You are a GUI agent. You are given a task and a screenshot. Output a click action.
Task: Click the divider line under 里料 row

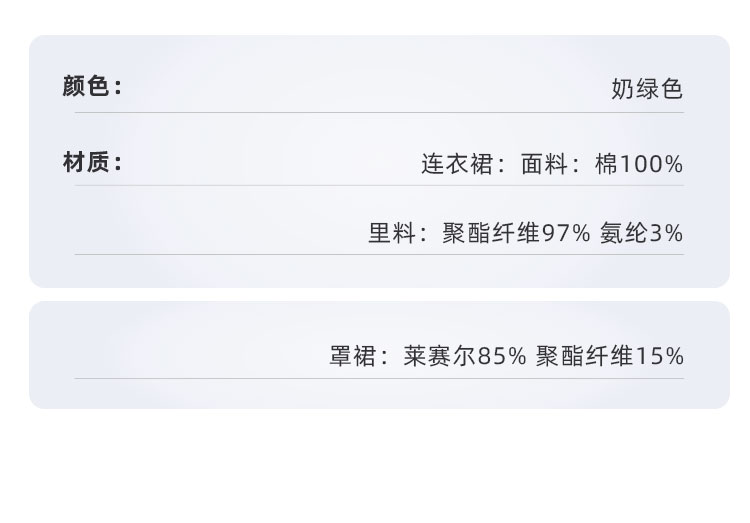tap(379, 255)
